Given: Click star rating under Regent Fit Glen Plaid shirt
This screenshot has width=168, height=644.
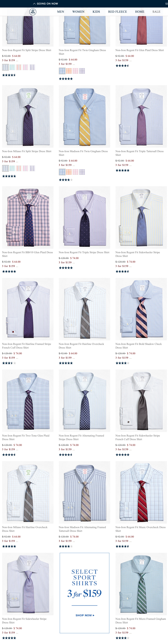Looking at the screenshot, I should point(122,66).
